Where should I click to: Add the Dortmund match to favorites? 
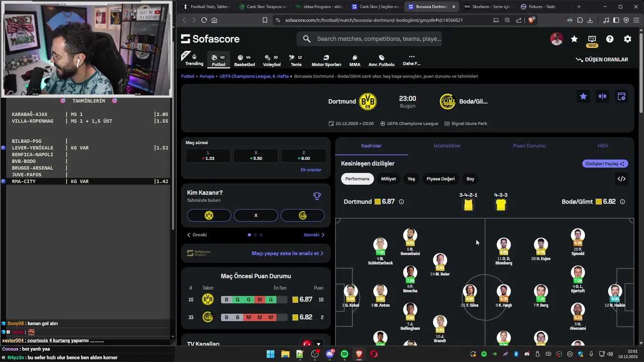pos(583,97)
